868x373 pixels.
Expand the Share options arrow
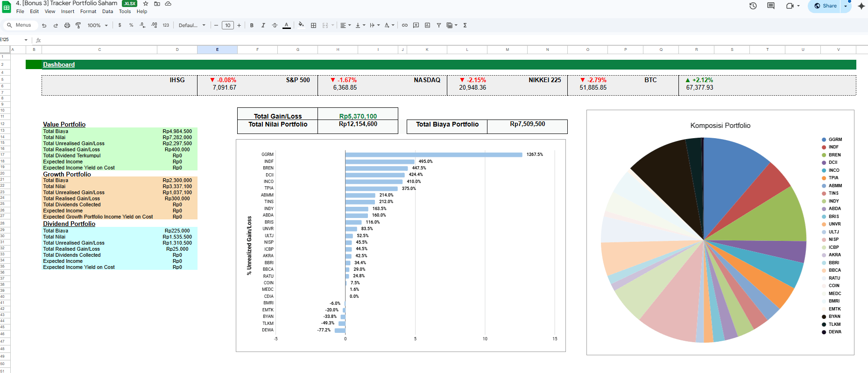point(846,6)
